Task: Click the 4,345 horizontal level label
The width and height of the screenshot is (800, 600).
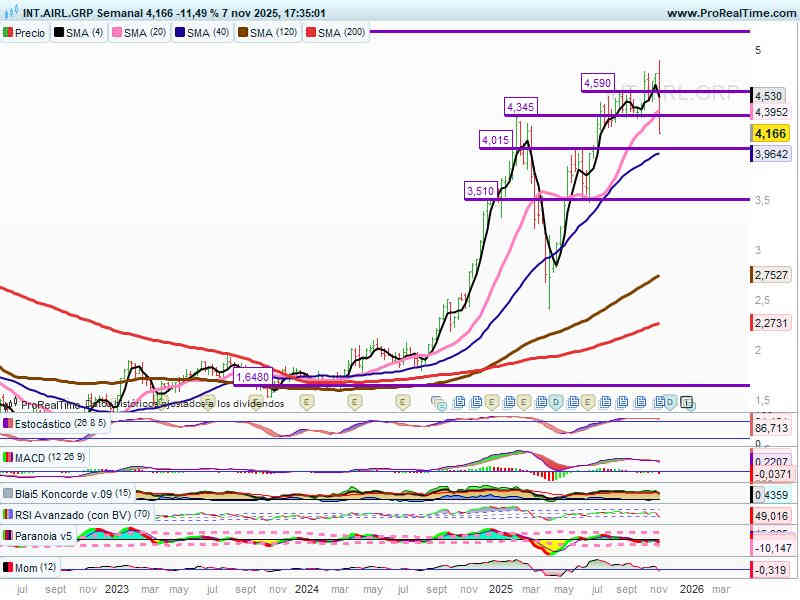Action: pyautogui.click(x=521, y=106)
